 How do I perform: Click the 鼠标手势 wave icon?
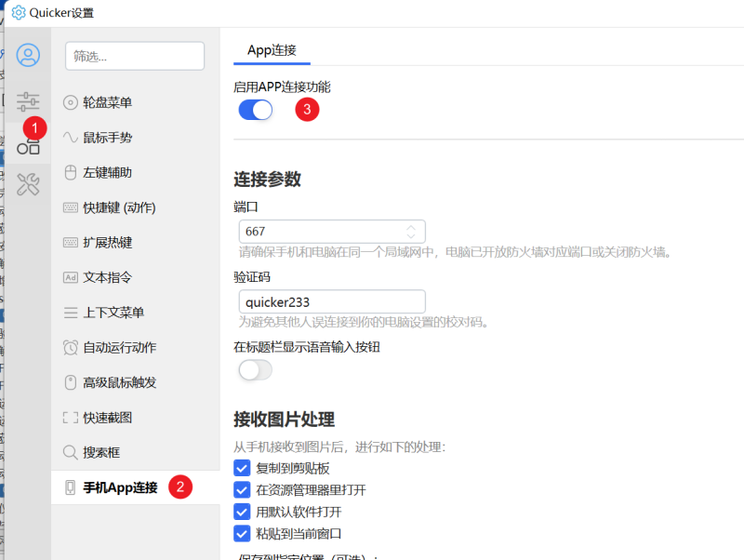71,138
